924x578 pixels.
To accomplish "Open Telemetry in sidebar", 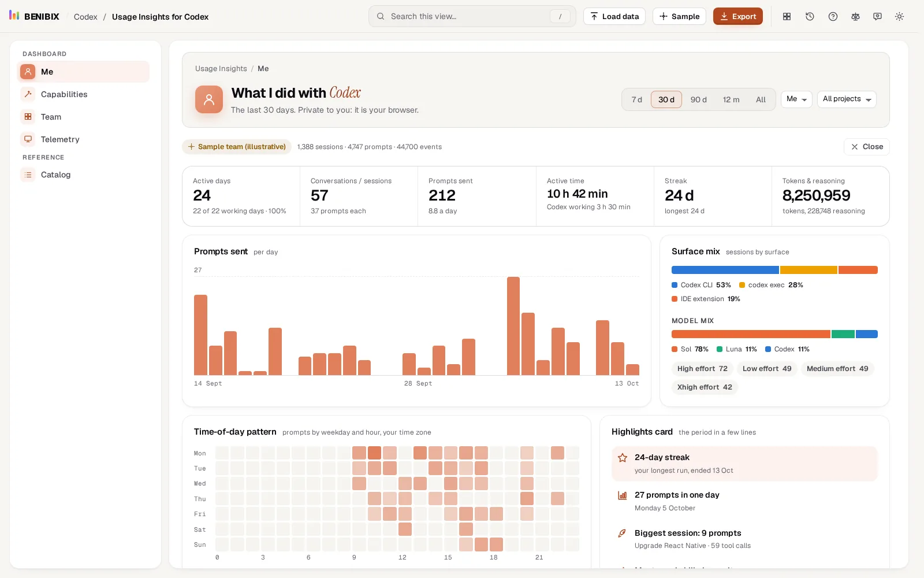I will (83, 139).
